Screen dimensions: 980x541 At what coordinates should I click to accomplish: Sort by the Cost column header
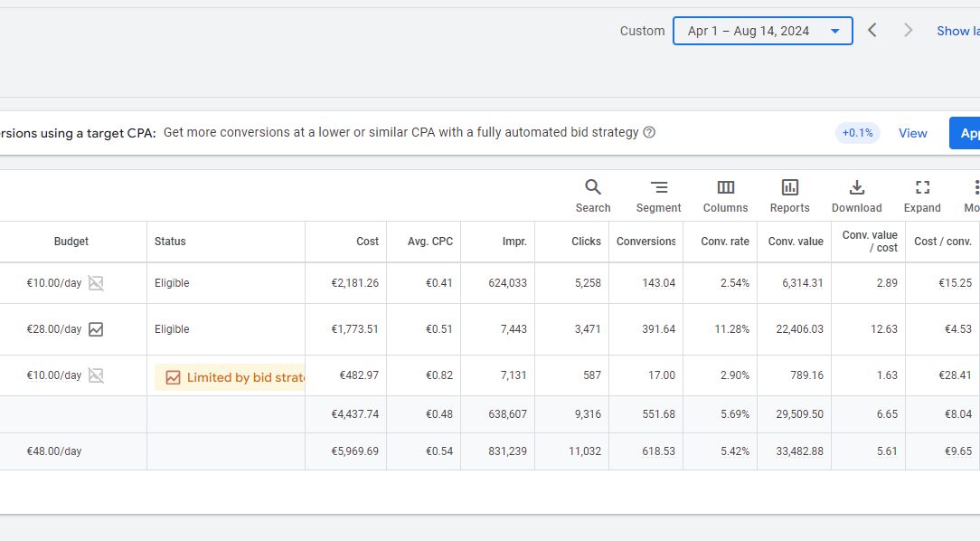[x=367, y=242]
